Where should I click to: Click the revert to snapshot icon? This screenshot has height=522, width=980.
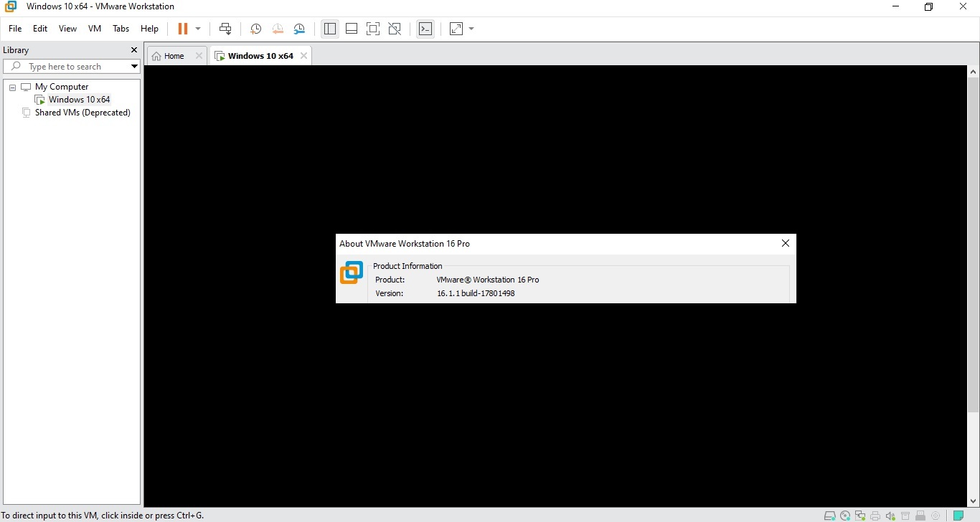278,29
